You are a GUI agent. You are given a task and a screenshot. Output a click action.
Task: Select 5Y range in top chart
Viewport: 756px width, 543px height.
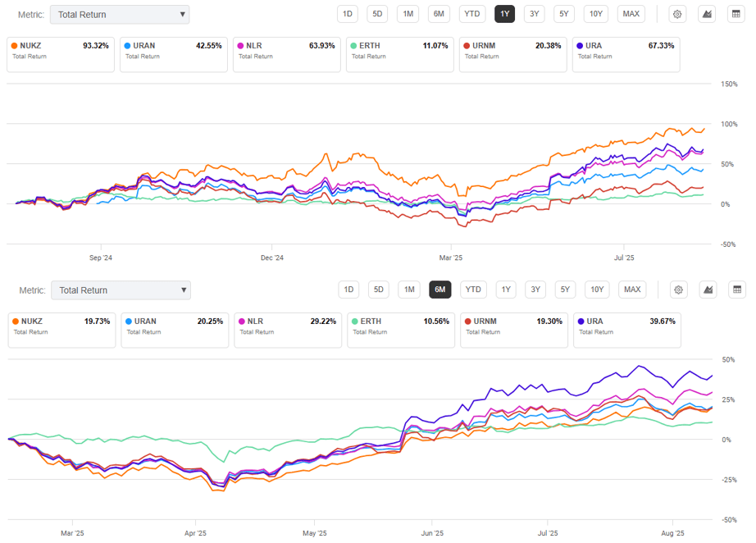(x=564, y=14)
